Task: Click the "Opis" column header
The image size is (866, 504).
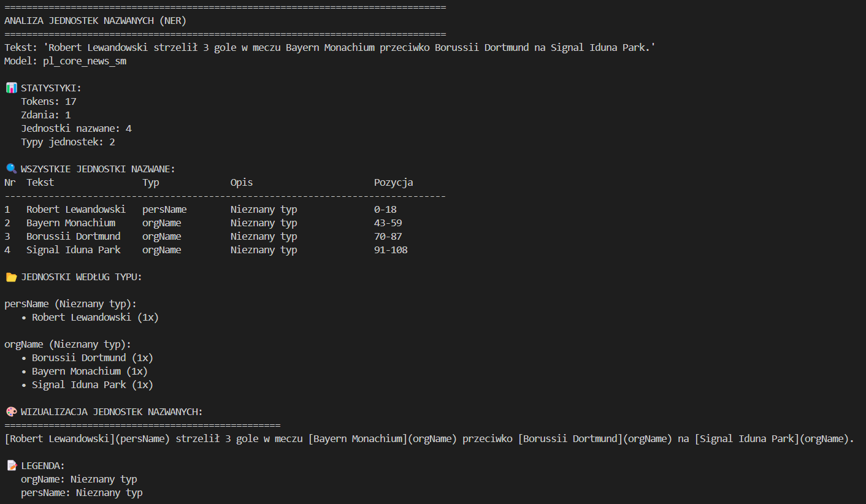Action: click(242, 183)
